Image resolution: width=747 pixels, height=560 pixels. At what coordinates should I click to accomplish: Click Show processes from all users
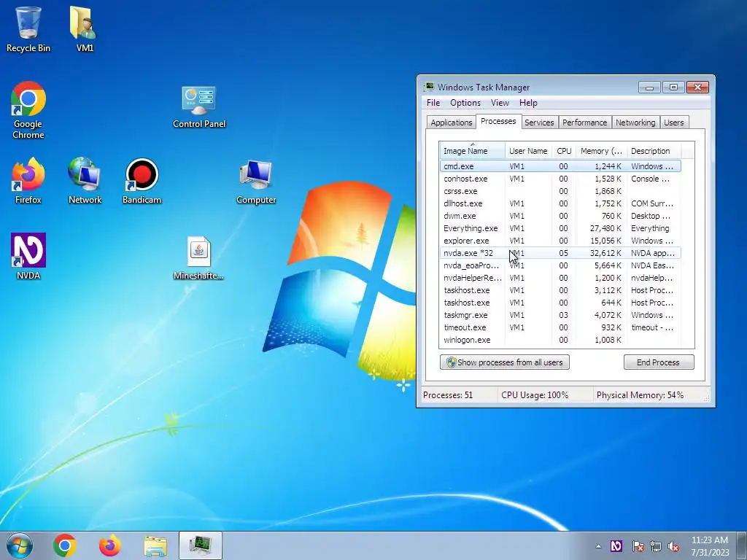pos(505,362)
